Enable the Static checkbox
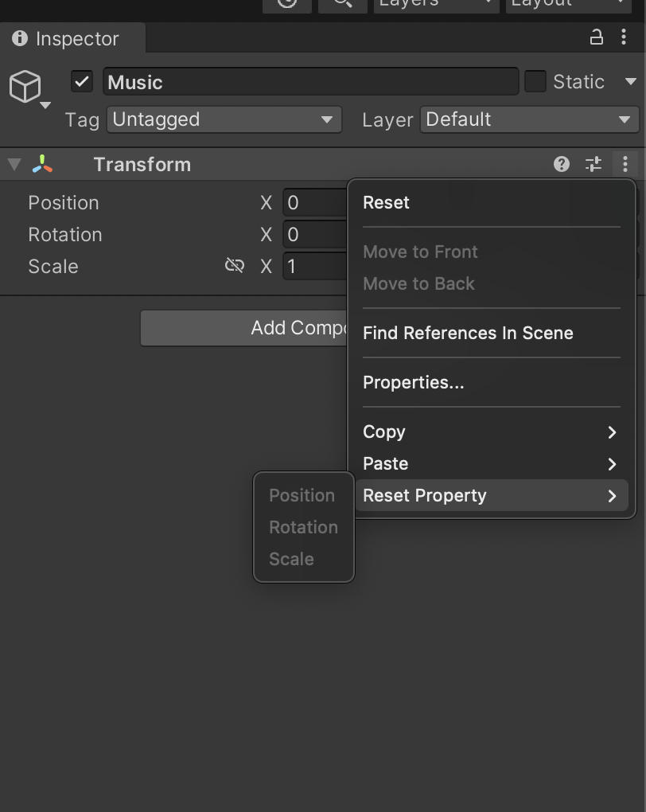646x812 pixels. tap(535, 81)
